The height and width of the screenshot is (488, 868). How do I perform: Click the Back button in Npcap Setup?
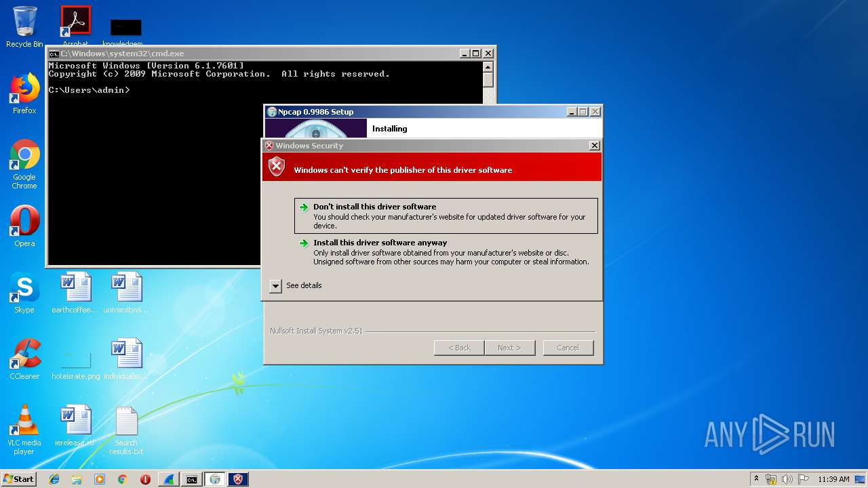459,348
